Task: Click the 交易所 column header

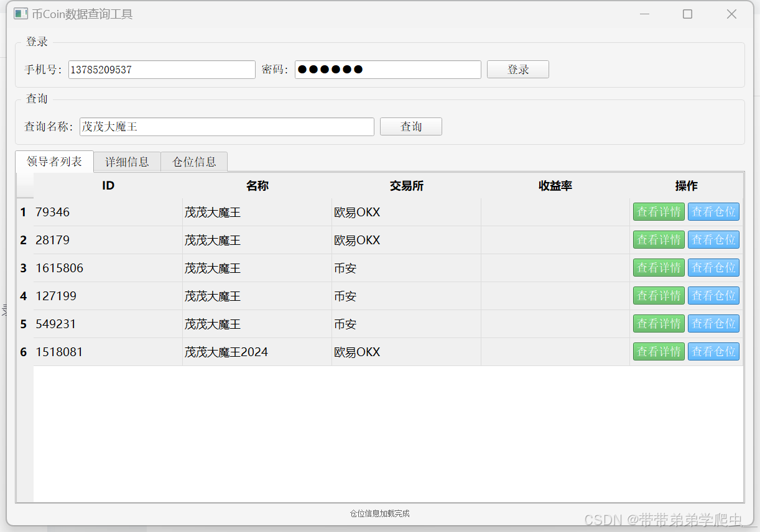Action: (407, 186)
